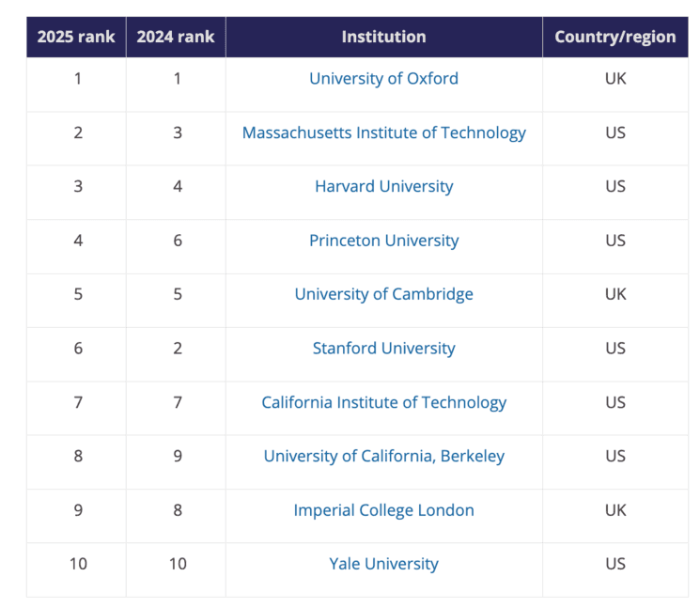This screenshot has width=700, height=608.
Task: Click the 2024 rank column header
Action: point(176,37)
